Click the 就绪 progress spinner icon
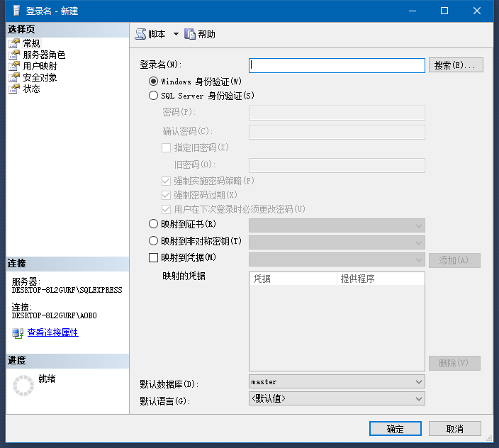This screenshot has width=499, height=448. pos(23,386)
